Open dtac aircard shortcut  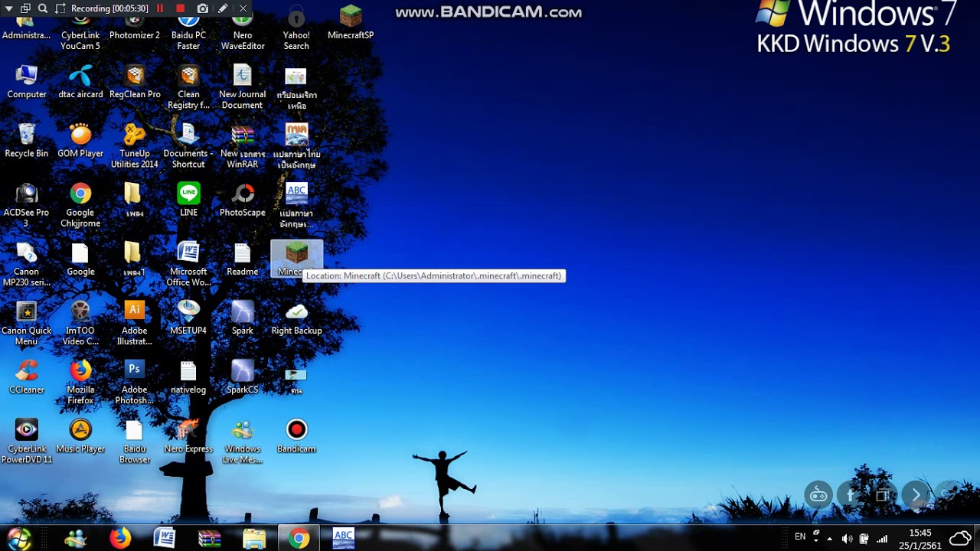coord(80,83)
